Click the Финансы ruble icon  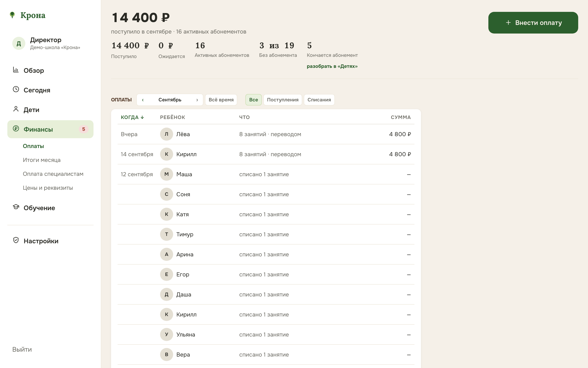(x=16, y=129)
